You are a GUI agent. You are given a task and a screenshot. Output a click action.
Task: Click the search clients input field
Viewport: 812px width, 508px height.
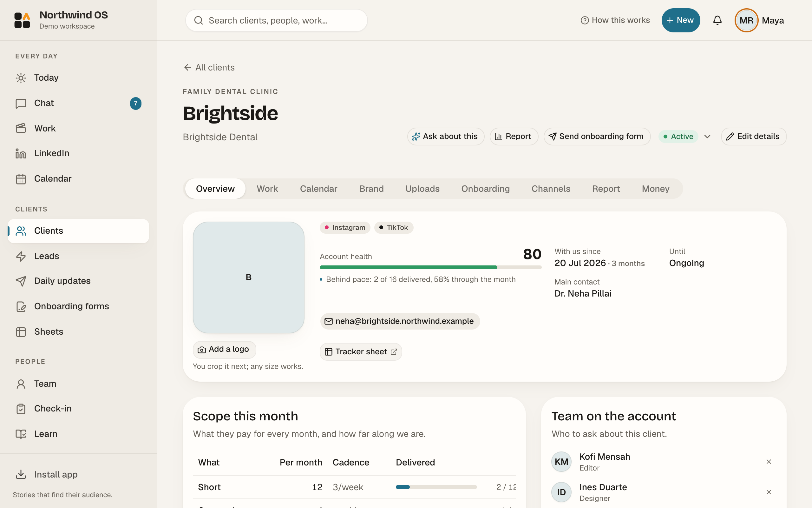tap(277, 21)
